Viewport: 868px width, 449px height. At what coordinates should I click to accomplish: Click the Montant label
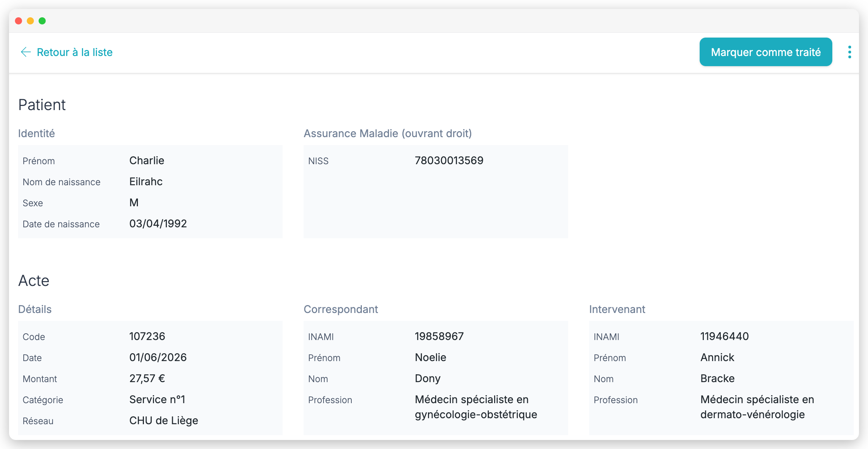point(39,379)
